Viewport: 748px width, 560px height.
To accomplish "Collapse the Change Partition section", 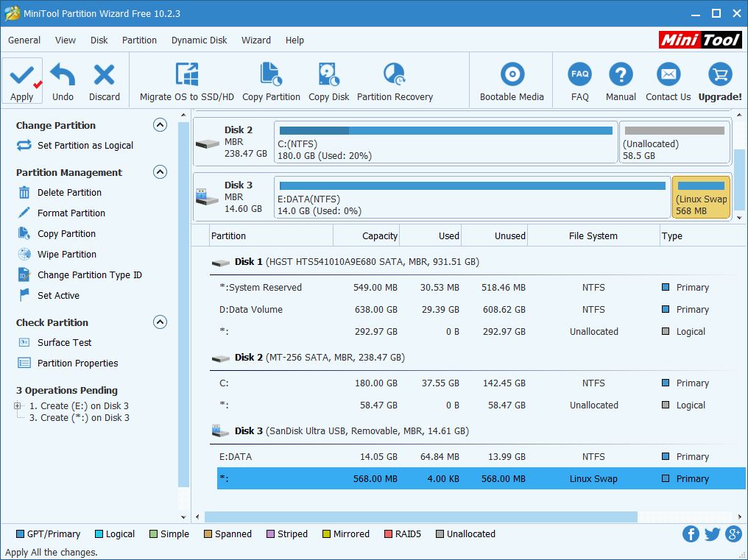I will tap(160, 125).
